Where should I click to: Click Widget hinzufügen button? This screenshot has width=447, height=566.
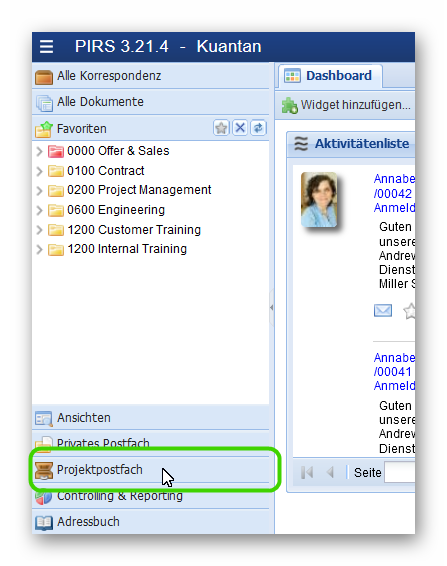[346, 105]
